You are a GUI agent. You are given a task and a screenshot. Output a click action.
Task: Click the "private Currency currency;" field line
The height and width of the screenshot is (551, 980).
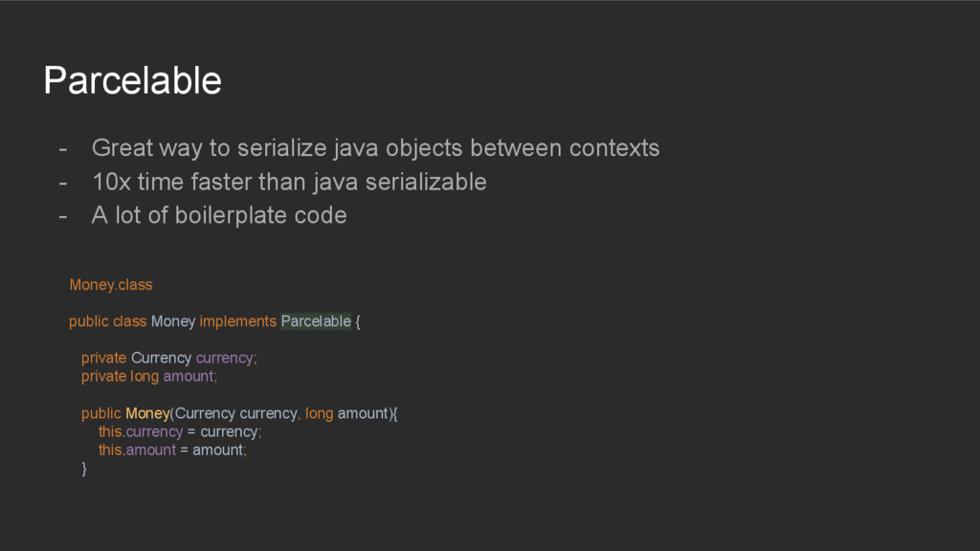point(168,358)
